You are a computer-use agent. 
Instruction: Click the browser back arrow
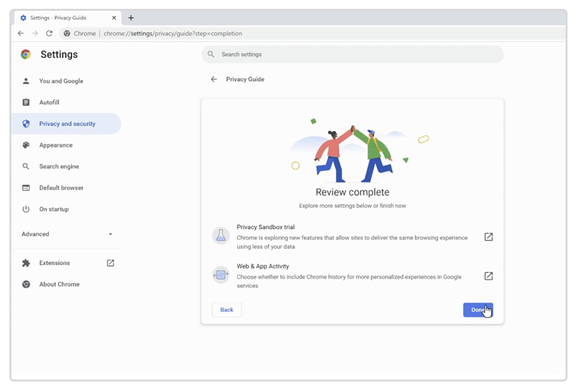(x=21, y=33)
